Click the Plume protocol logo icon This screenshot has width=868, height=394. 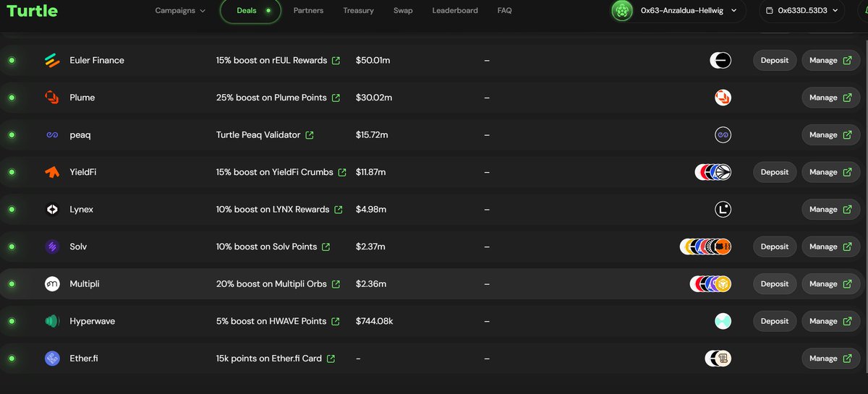click(52, 98)
